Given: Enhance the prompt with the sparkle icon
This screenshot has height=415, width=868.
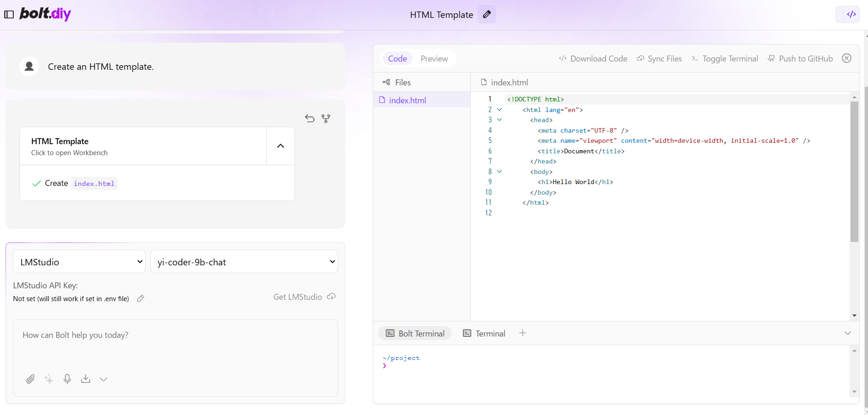Looking at the screenshot, I should [49, 379].
